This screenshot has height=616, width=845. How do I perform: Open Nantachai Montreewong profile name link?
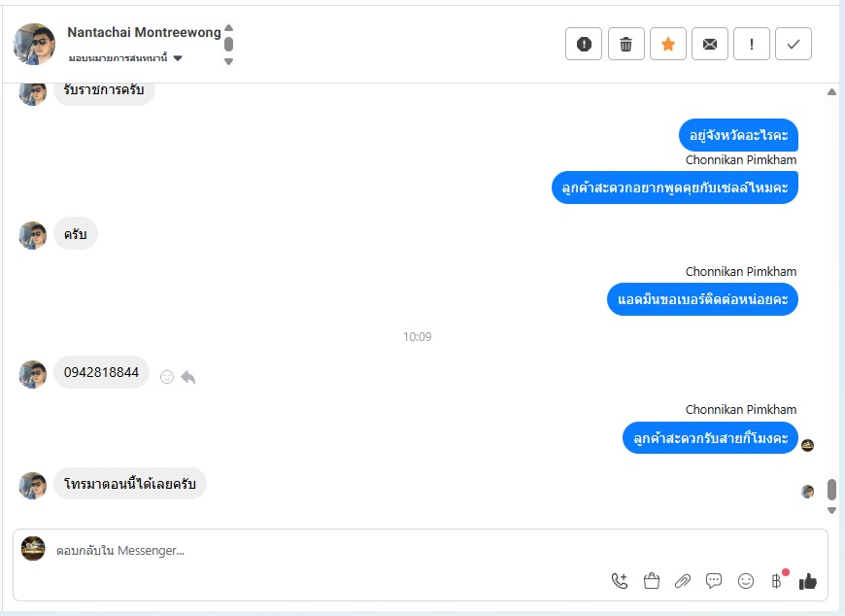tap(144, 32)
